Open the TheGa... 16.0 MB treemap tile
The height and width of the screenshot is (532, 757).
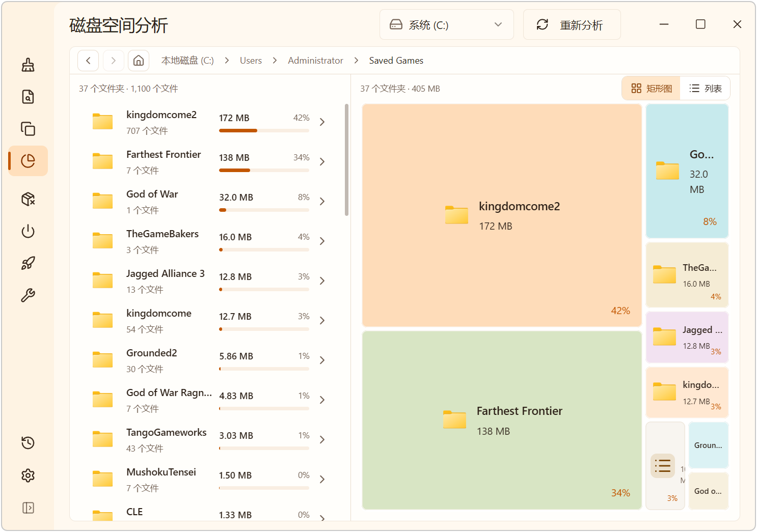(x=687, y=275)
